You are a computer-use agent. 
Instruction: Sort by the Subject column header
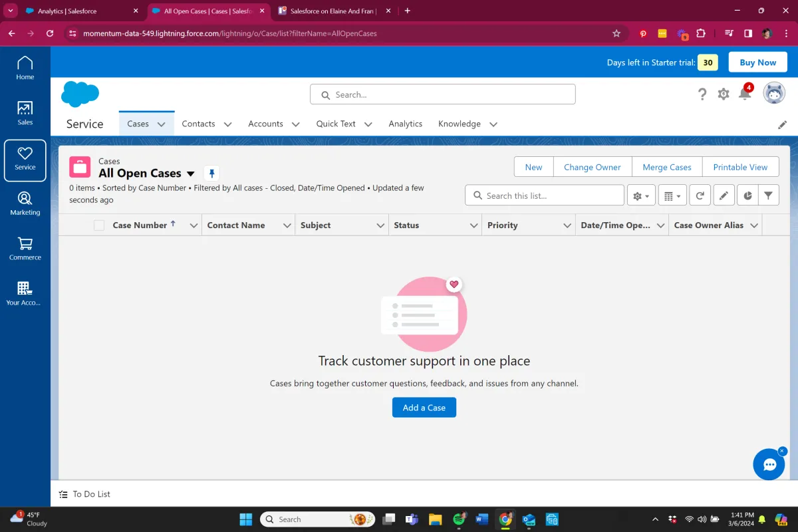(x=315, y=225)
